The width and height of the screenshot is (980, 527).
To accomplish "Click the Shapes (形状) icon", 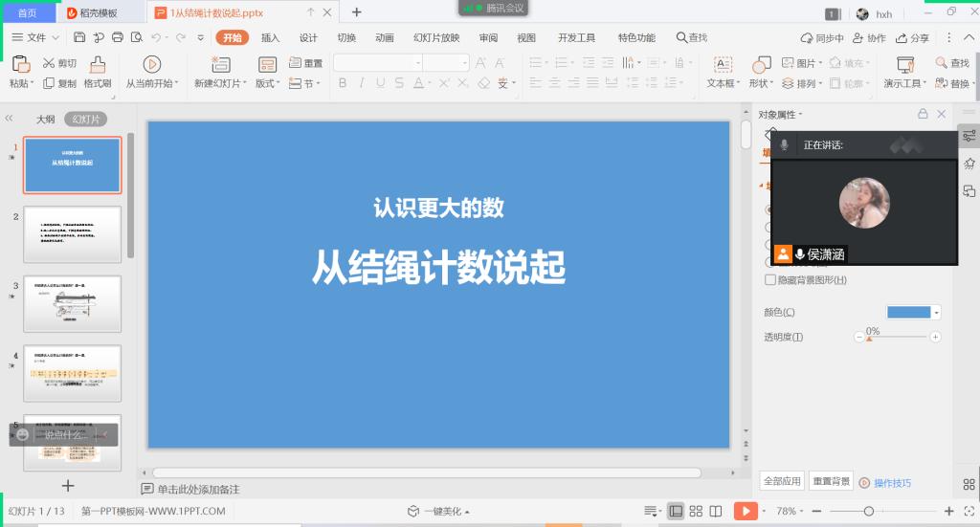I will 762,65.
